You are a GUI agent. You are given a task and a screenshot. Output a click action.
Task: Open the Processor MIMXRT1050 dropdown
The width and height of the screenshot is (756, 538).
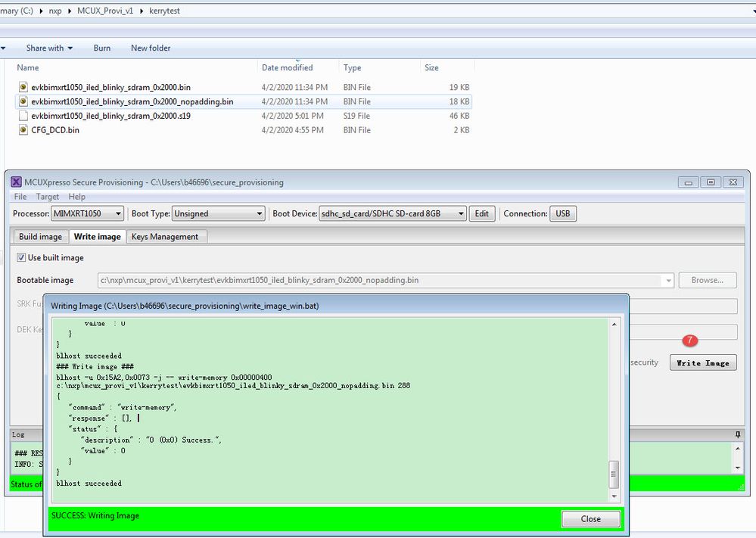point(87,213)
